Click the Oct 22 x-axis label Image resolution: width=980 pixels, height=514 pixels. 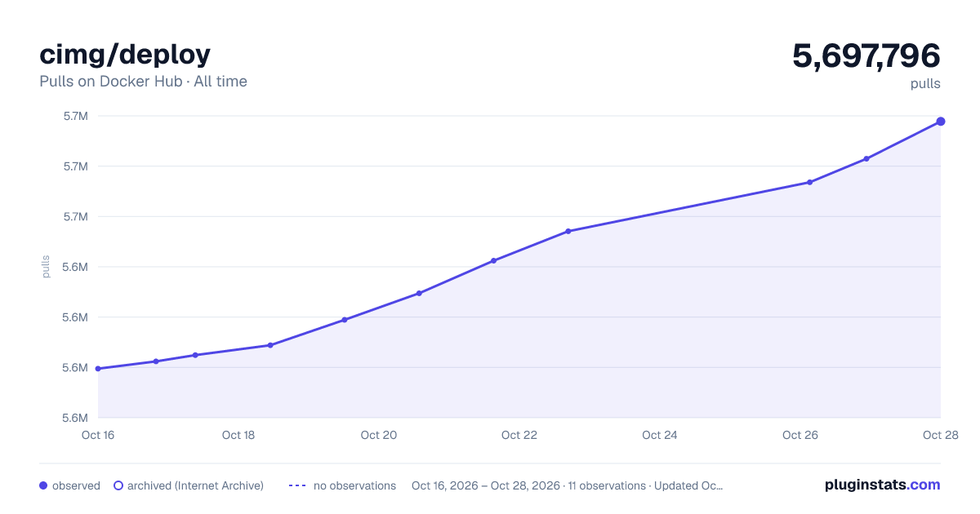pyautogui.click(x=519, y=435)
